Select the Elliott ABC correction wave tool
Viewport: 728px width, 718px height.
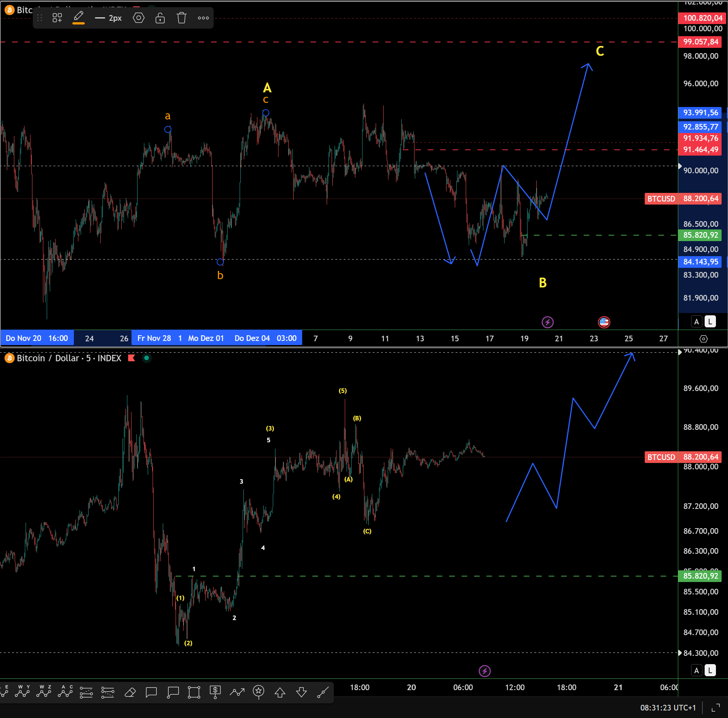pos(65,691)
